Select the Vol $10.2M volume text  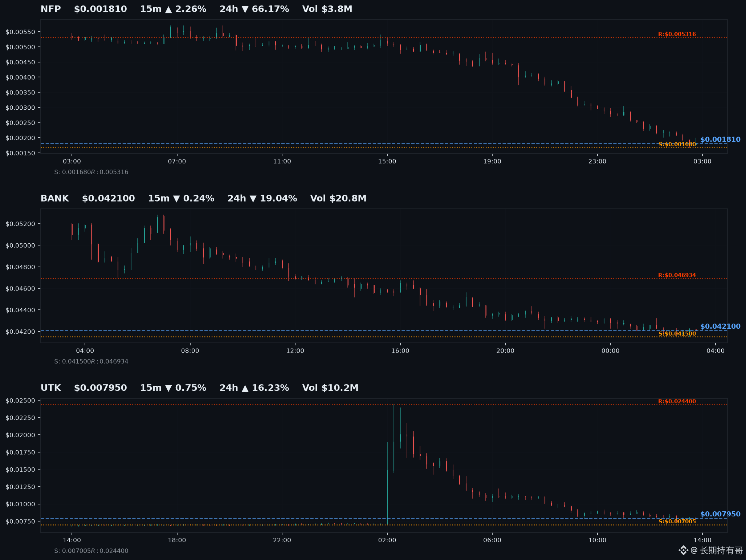point(330,388)
